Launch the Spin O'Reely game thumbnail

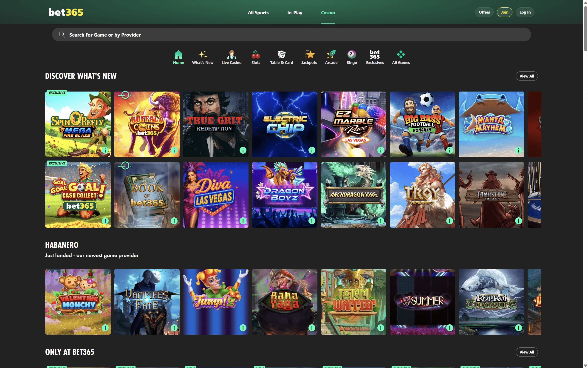pyautogui.click(x=78, y=124)
